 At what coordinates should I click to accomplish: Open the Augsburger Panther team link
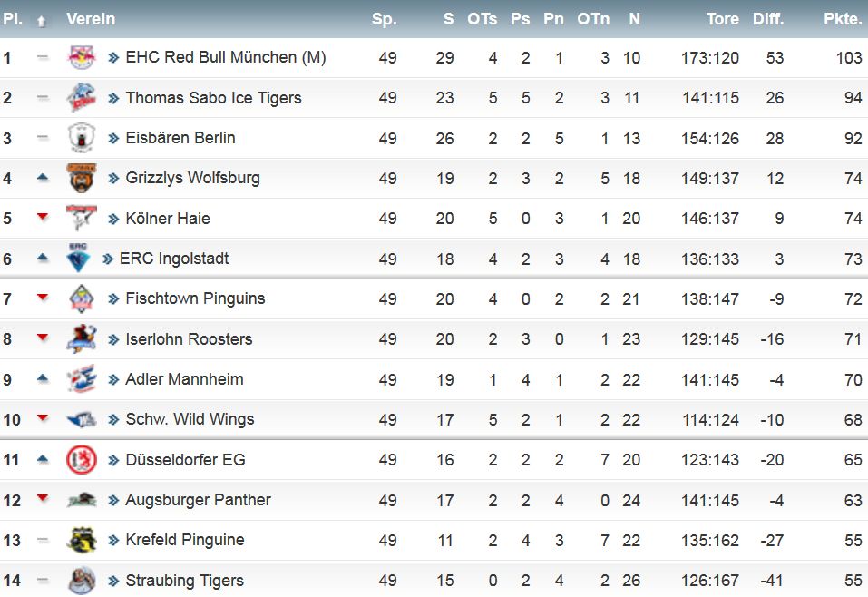pyautogui.click(x=198, y=500)
